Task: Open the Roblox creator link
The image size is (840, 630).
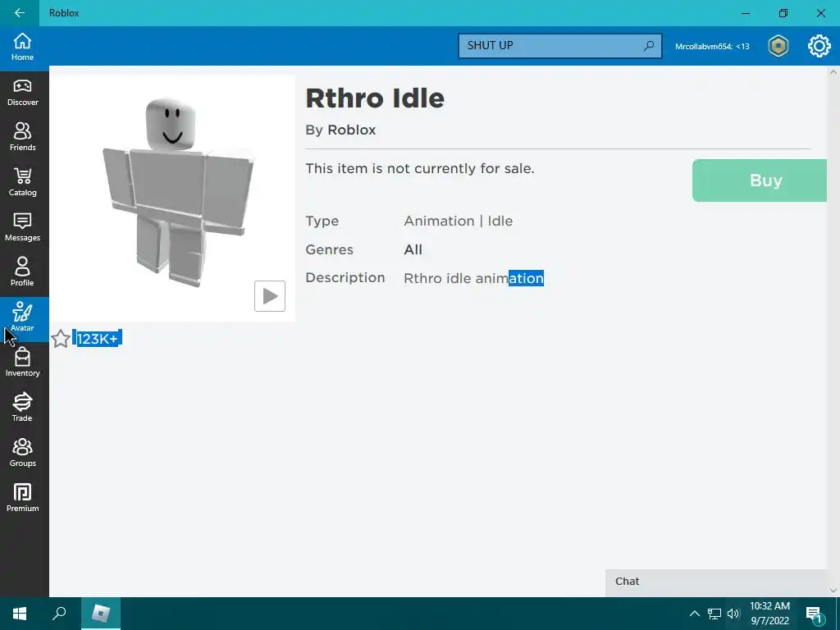Action: pyautogui.click(x=351, y=130)
